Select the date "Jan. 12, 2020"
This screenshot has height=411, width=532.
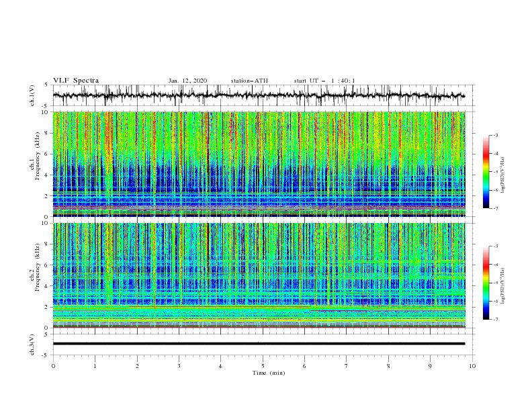pyautogui.click(x=187, y=81)
